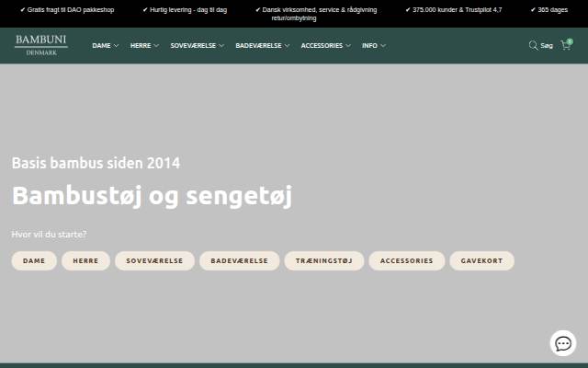Click '375.000 kunder & Trustpilot 4,7' text

454,10
